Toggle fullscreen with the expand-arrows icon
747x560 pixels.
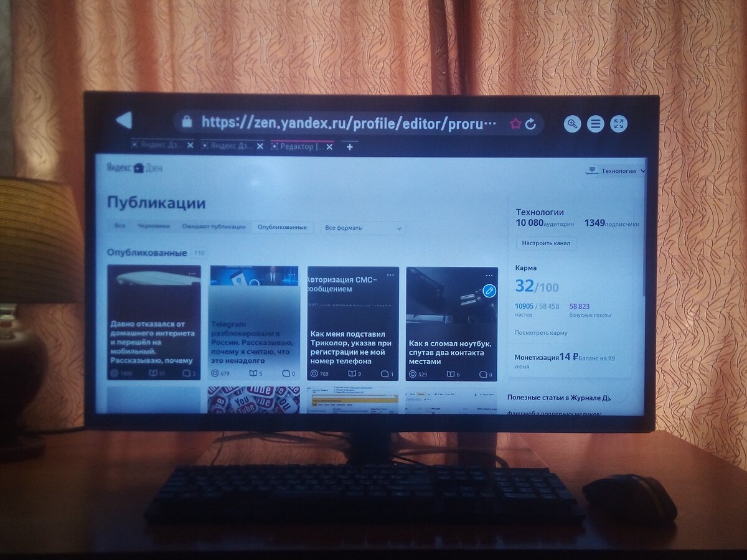click(619, 124)
